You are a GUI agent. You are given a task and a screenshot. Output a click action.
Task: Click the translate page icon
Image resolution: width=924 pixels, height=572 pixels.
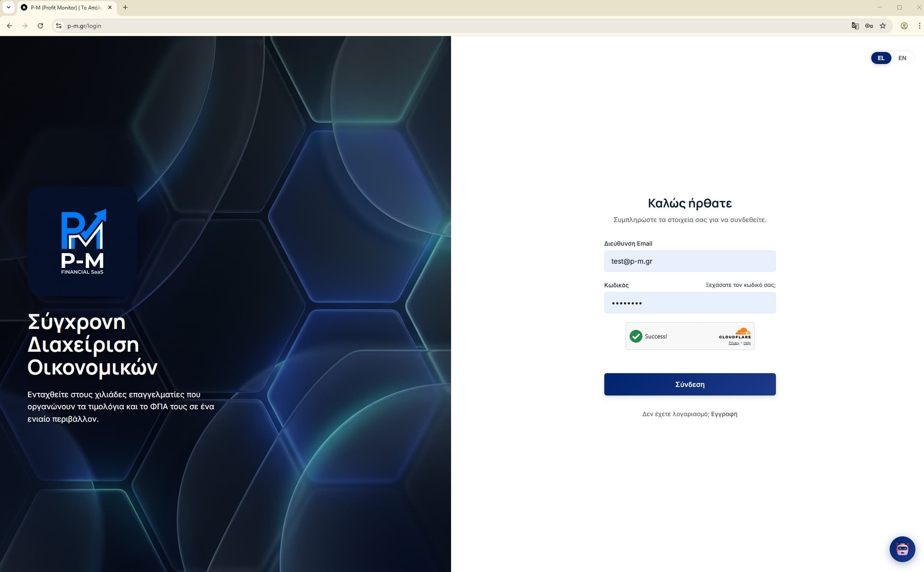coord(855,26)
